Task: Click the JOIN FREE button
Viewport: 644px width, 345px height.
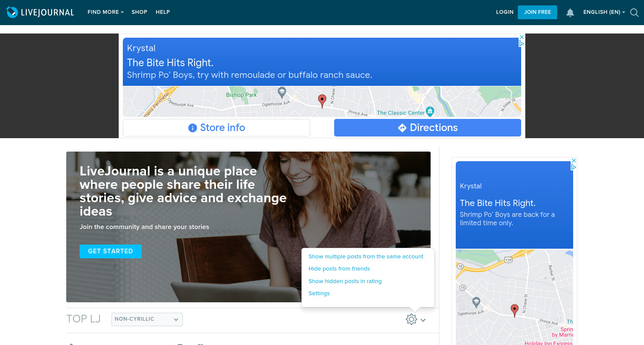Action: pyautogui.click(x=538, y=12)
